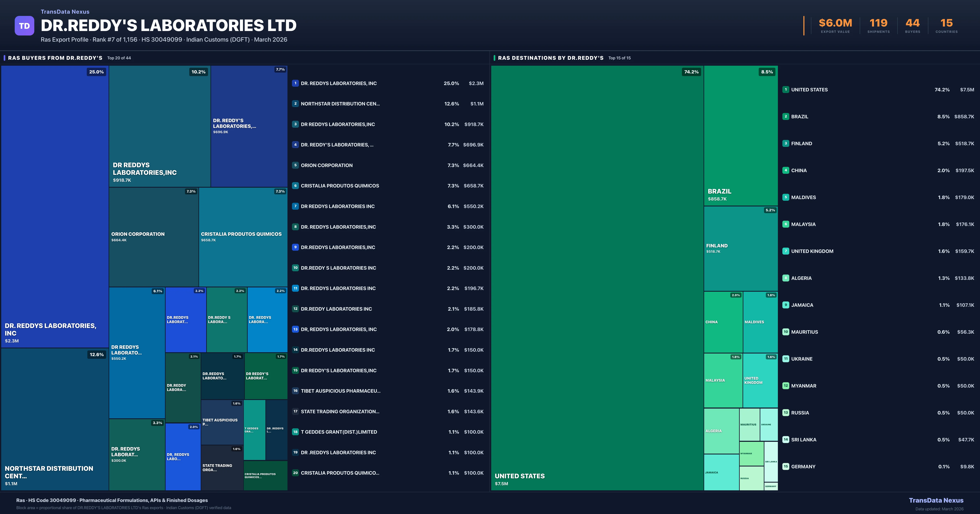980x514 pixels.
Task: Select the UNITED STATES treemap block
Action: click(x=597, y=278)
